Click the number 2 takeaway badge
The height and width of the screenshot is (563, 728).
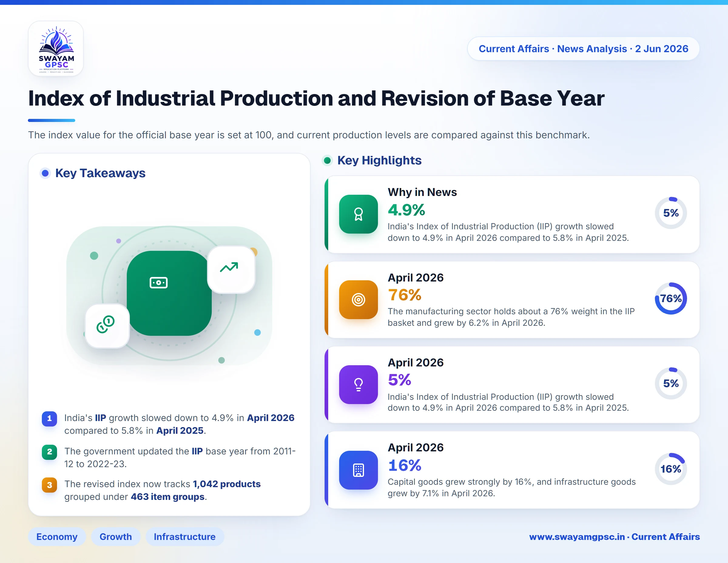49,452
